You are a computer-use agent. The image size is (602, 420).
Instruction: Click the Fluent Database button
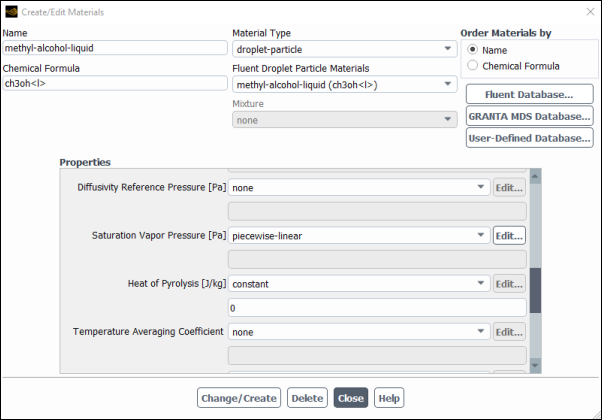[x=529, y=95]
